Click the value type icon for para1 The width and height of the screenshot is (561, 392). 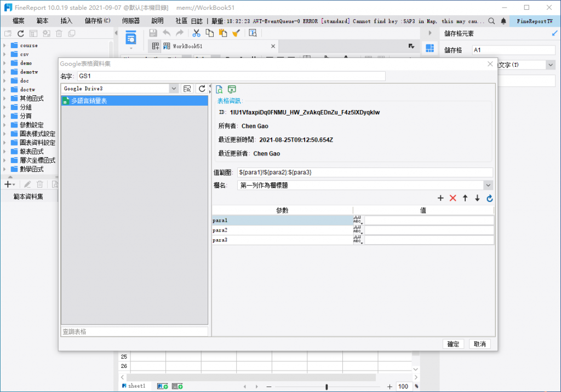click(x=358, y=220)
